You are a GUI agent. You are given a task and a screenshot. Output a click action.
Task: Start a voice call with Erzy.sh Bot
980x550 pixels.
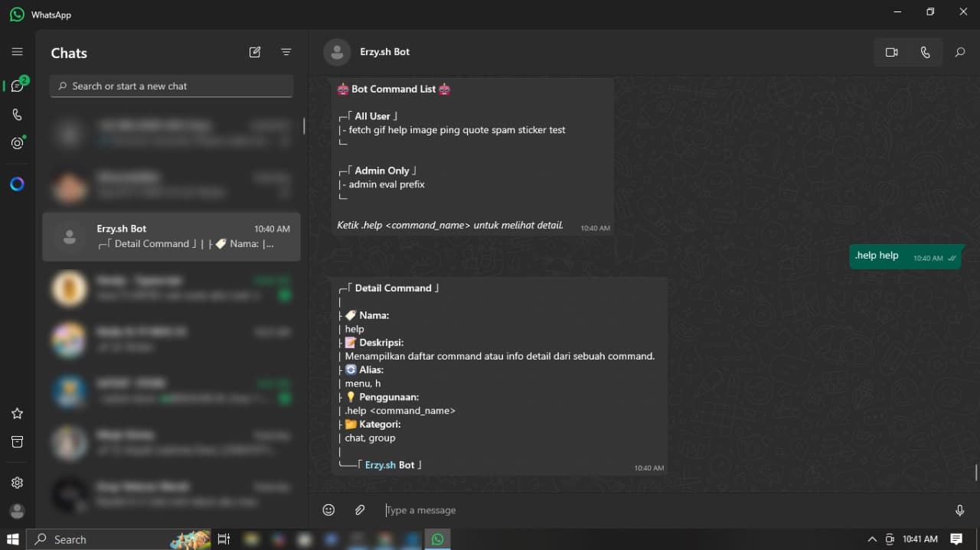tap(925, 52)
